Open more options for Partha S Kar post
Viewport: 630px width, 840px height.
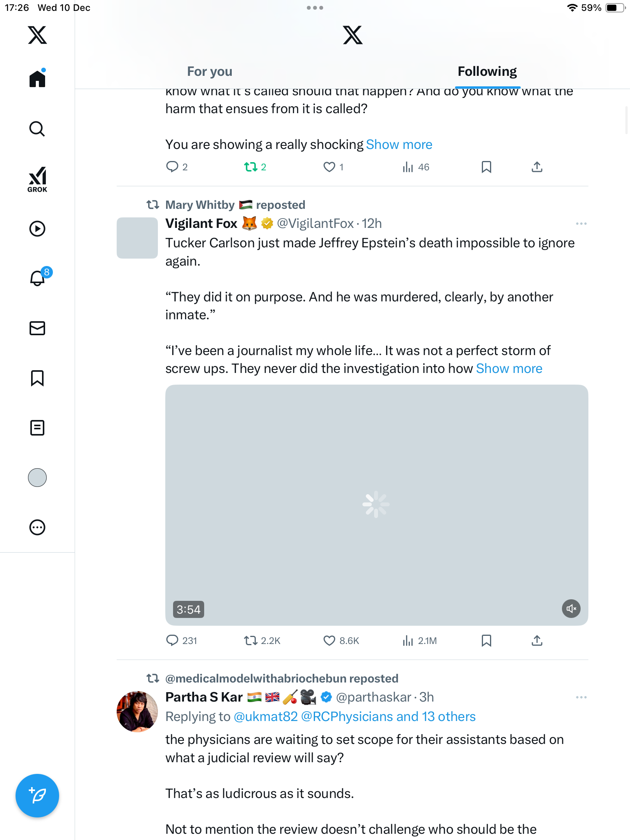coord(581,697)
